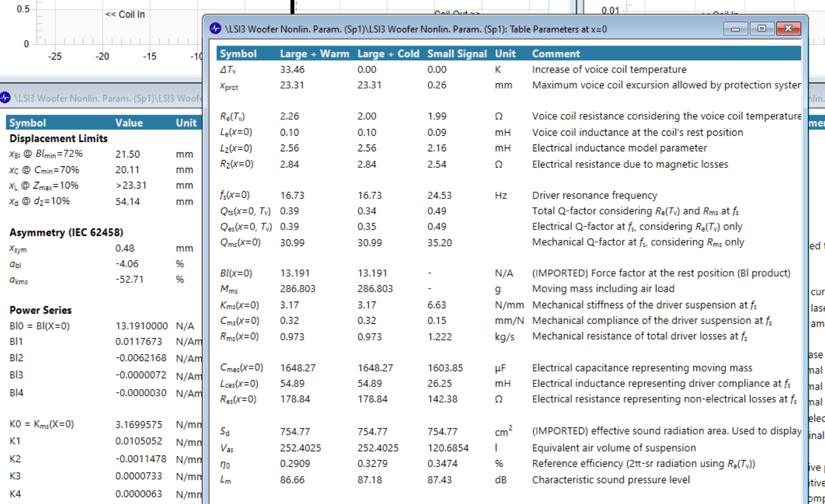The width and height of the screenshot is (825, 504).
Task: Select xd value 54.14 in left window
Action: (x=127, y=201)
